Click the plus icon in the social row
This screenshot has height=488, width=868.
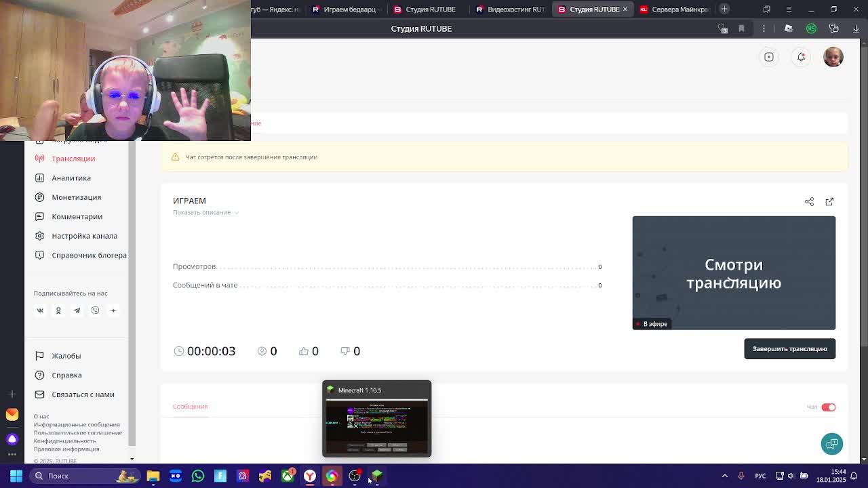113,310
